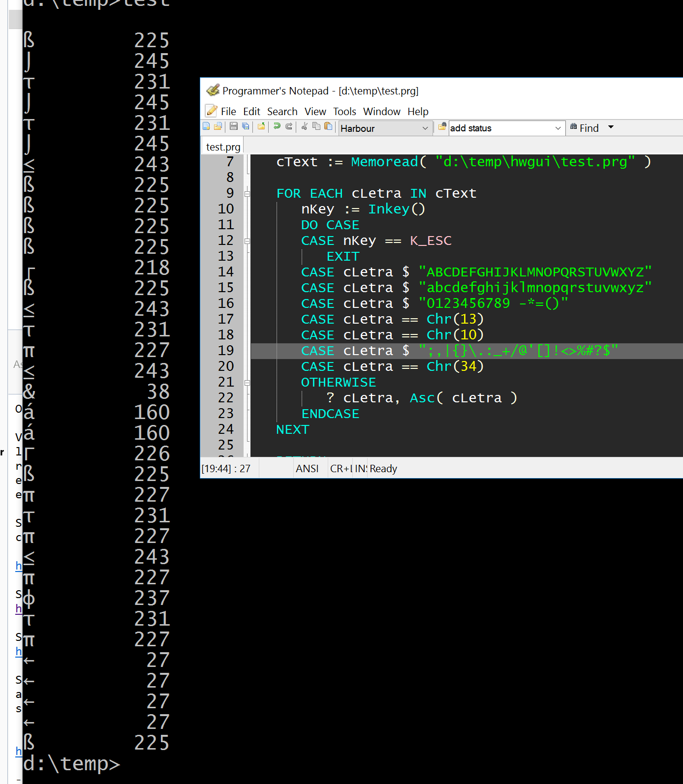683x784 pixels.
Task: Switch to the test.prg document tab
Action: (223, 147)
